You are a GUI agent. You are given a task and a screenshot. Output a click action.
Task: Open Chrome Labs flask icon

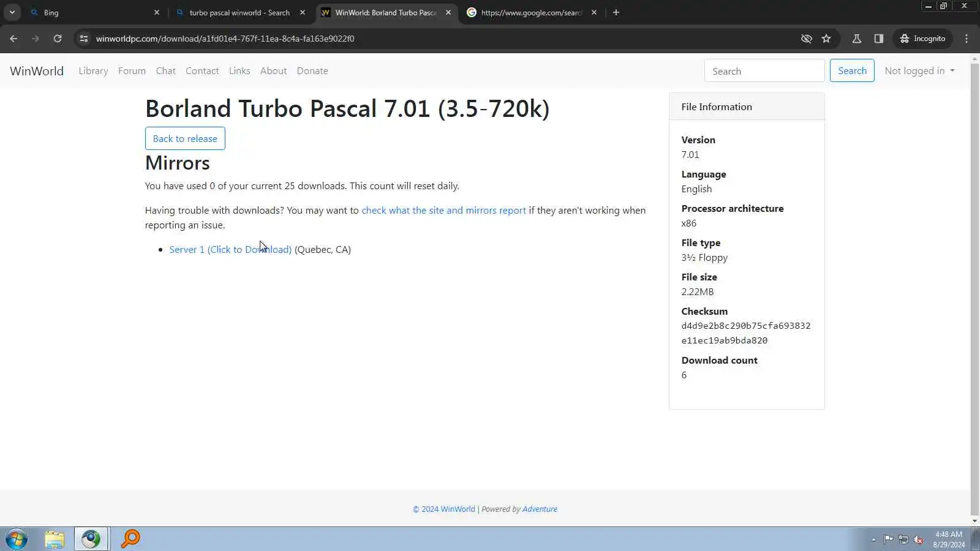(857, 39)
